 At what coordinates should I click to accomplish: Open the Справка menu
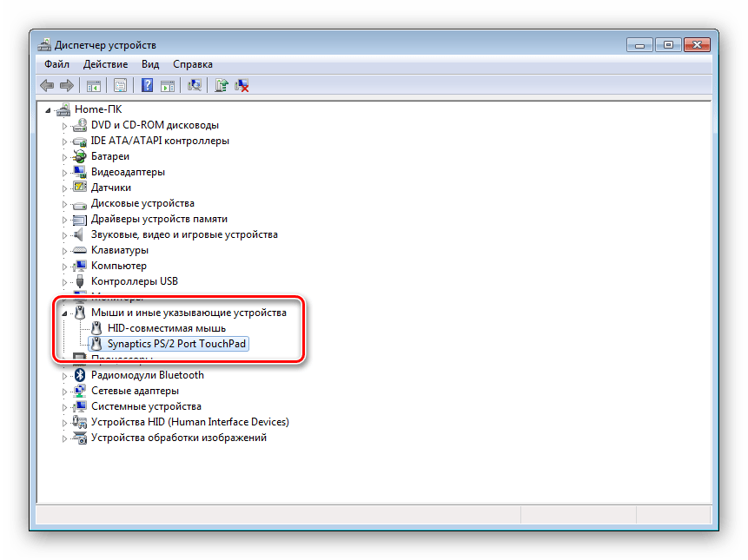pos(192,63)
